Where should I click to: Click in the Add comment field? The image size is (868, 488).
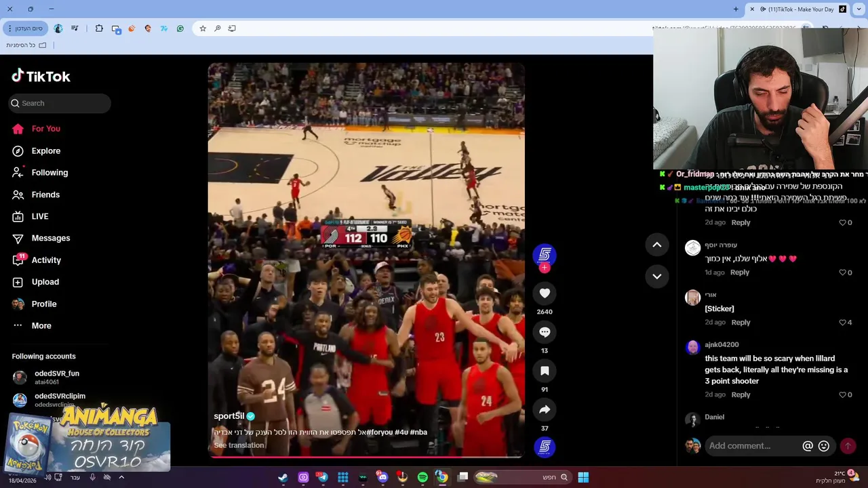tap(751, 446)
